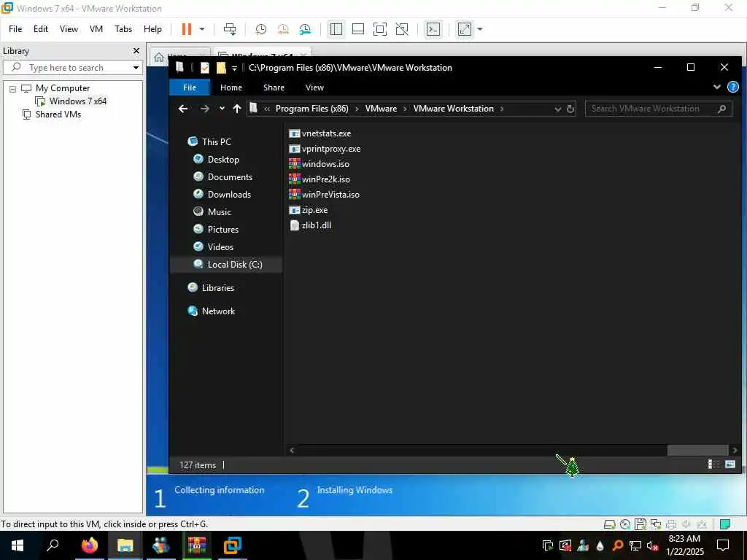The width and height of the screenshot is (747, 560).
Task: Open VMware File menu
Action: [15, 29]
